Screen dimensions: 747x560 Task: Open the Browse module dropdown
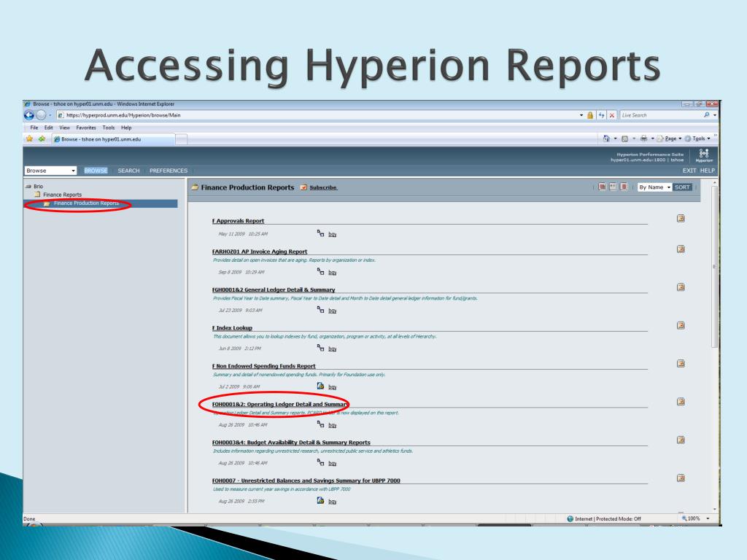pos(50,171)
